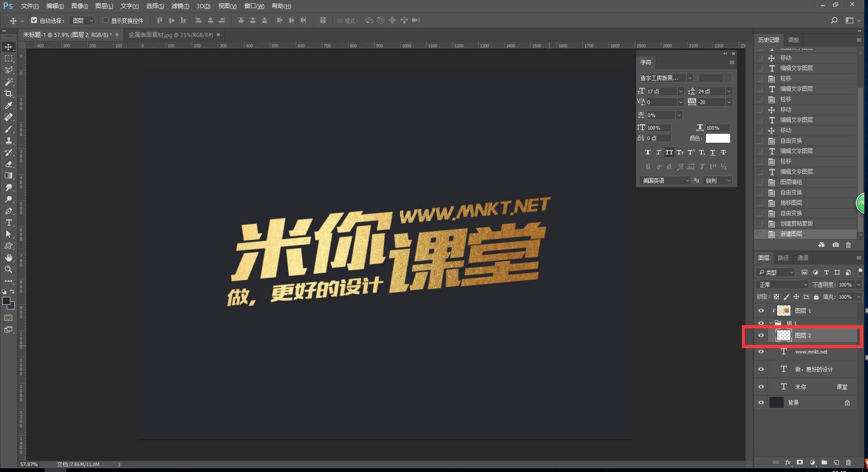Switch to the 调整 tab
The image size is (868, 472).
pyautogui.click(x=794, y=40)
